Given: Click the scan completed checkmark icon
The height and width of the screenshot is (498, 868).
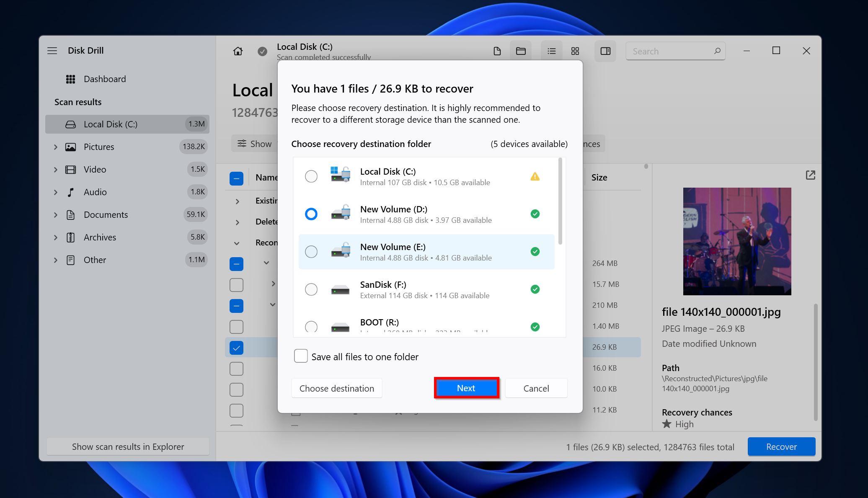Looking at the screenshot, I should point(262,51).
